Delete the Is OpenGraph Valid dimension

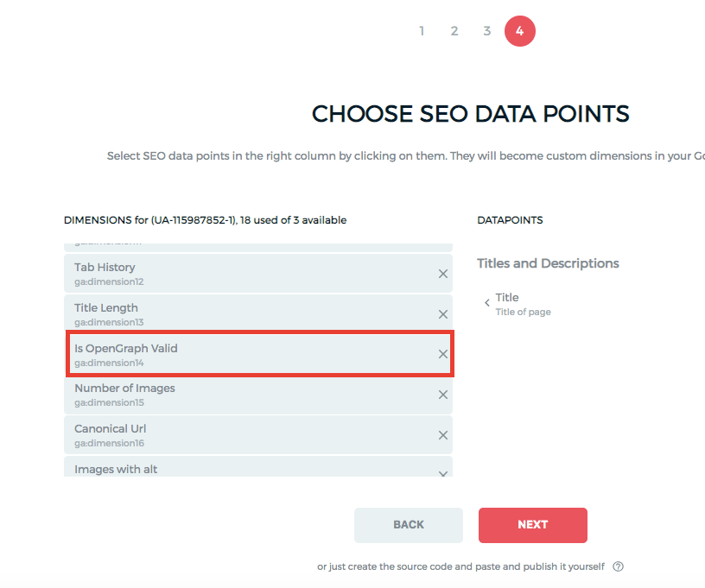(x=442, y=354)
